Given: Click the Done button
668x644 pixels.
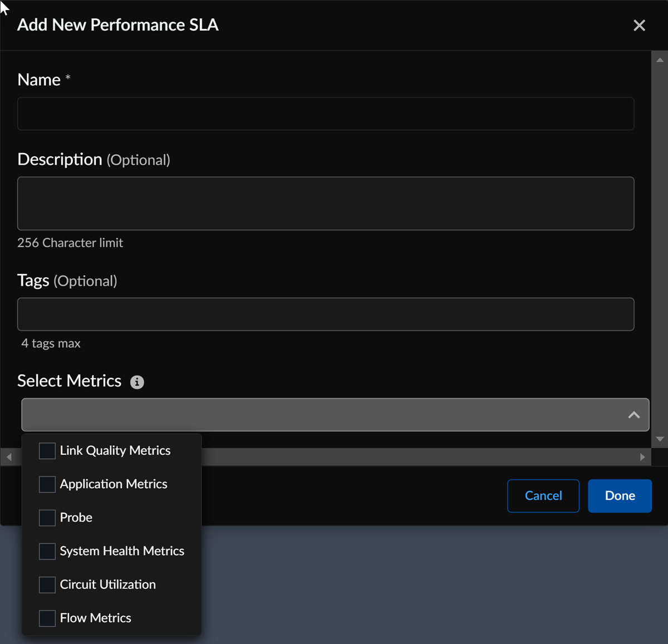Looking at the screenshot, I should point(620,496).
